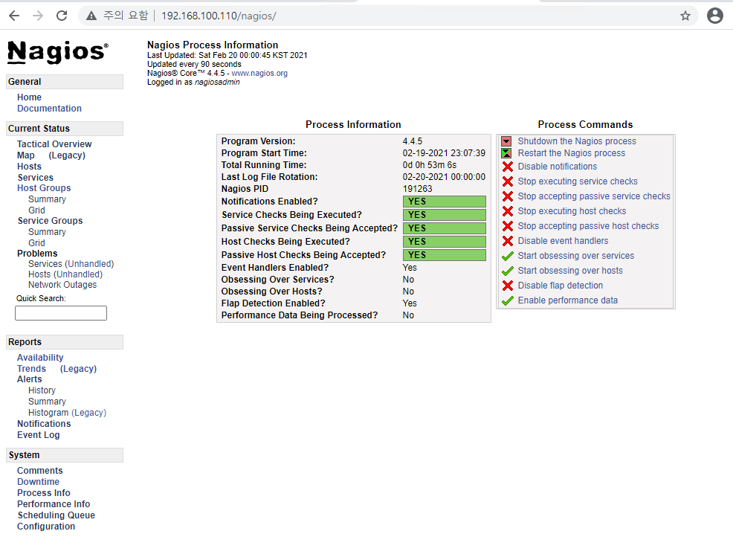Click Stop executing host checks link
The height and width of the screenshot is (560, 733).
(572, 211)
